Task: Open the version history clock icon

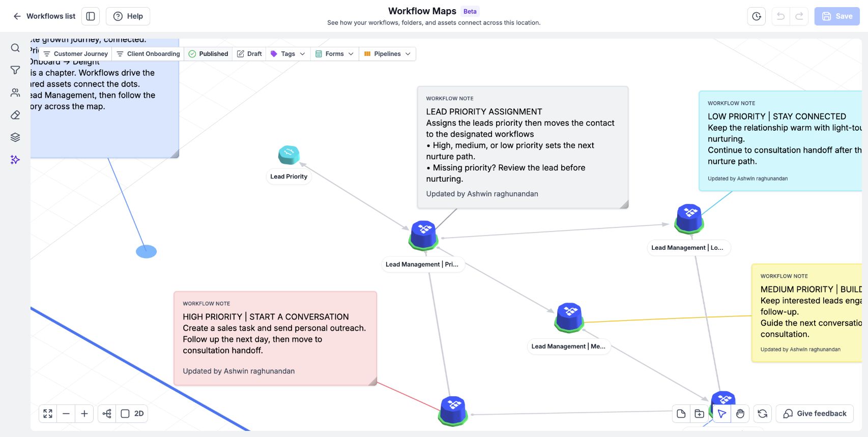Action: coord(757,16)
